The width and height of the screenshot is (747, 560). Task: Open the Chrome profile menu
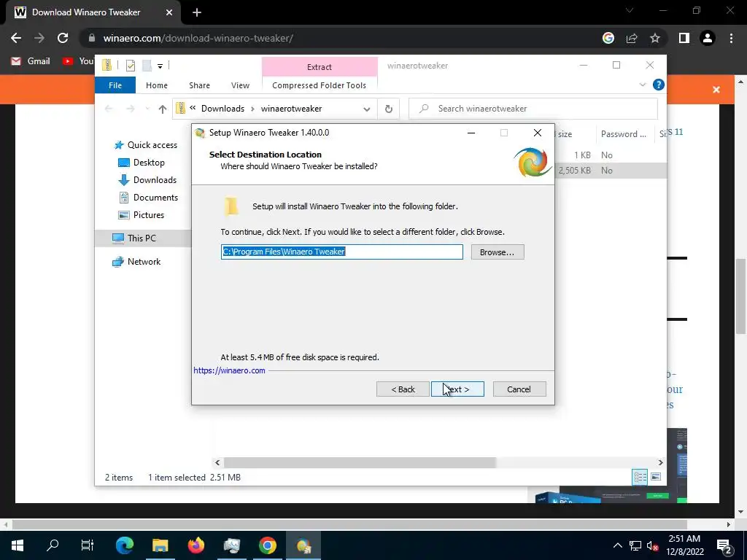pos(708,38)
